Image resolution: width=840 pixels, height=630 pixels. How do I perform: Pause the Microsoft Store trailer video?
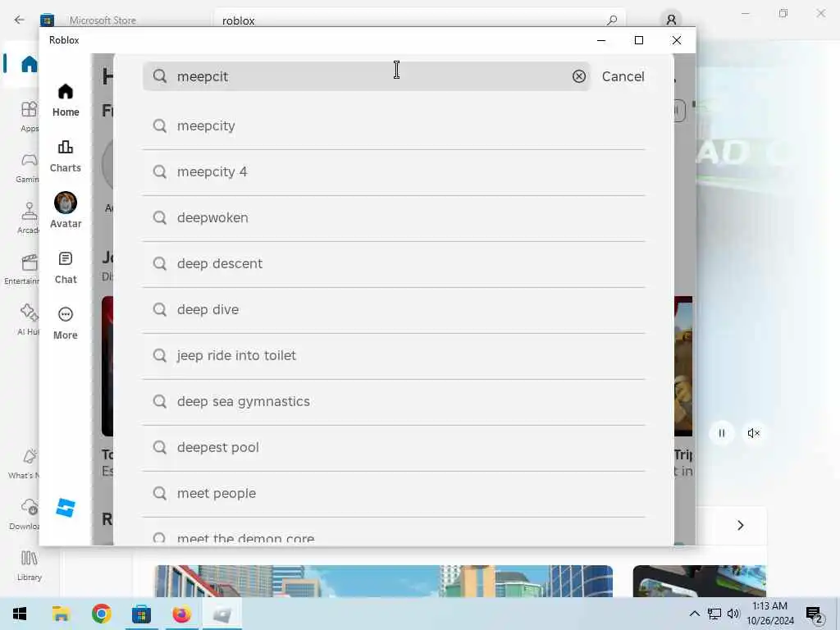click(722, 433)
